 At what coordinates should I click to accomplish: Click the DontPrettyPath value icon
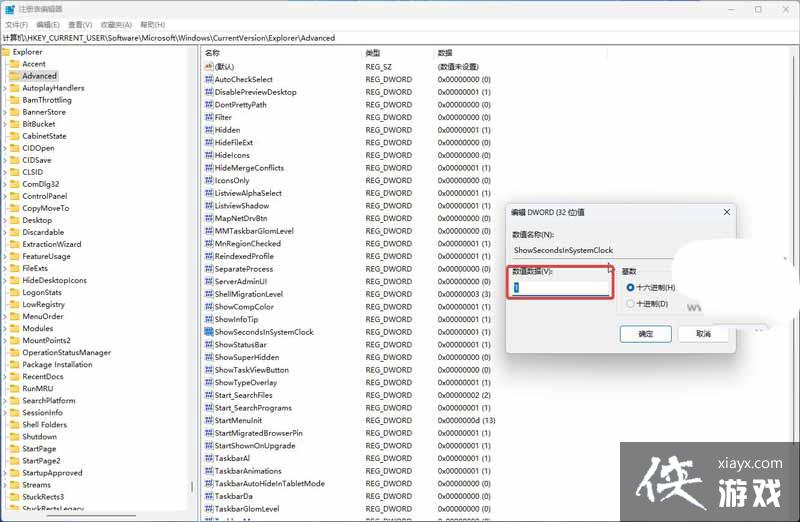(209, 105)
